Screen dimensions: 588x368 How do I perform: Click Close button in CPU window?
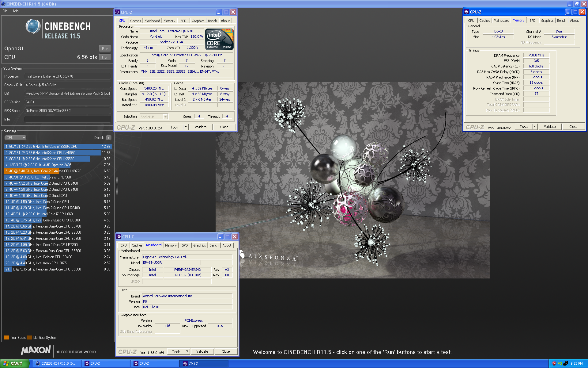[x=224, y=127]
